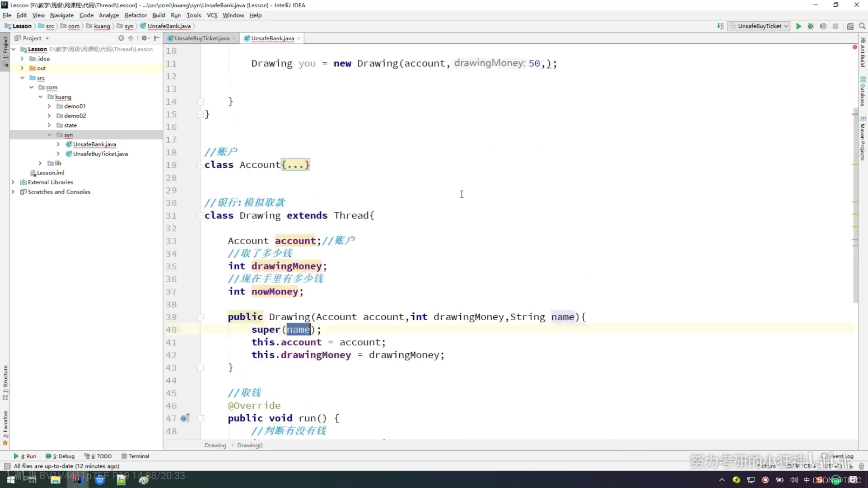The width and height of the screenshot is (868, 488).
Task: Select the UnsafeBank.java tab
Action: [x=273, y=38]
